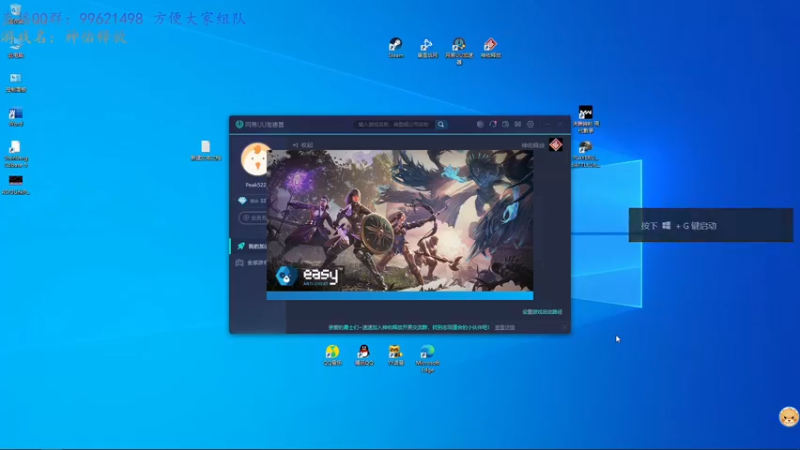800x450 pixels.
Task: Open the QQ Music desktop shortcut
Action: 332,355
